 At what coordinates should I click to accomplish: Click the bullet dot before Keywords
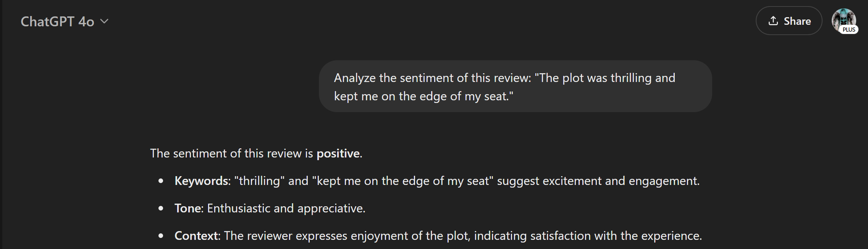[161, 181]
